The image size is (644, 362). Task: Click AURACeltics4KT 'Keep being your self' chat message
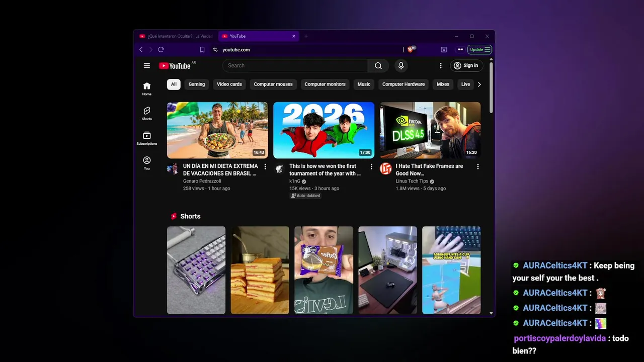pyautogui.click(x=574, y=271)
